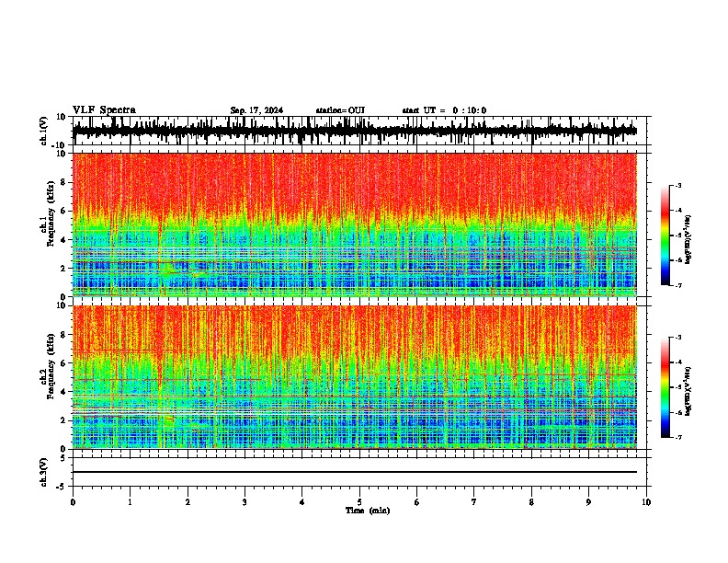Screen dimensions: 728x563
Task: Click the 'Time (min)' axis label
Action: (x=368, y=511)
